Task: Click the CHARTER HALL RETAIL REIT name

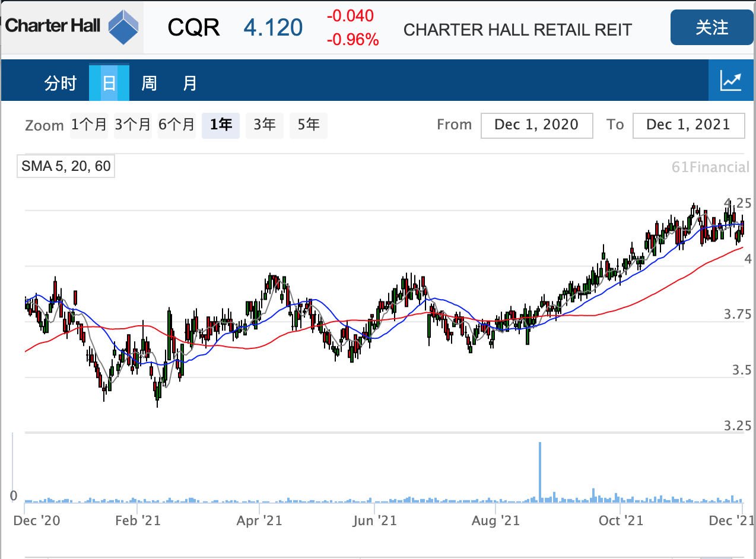Action: pyautogui.click(x=517, y=30)
